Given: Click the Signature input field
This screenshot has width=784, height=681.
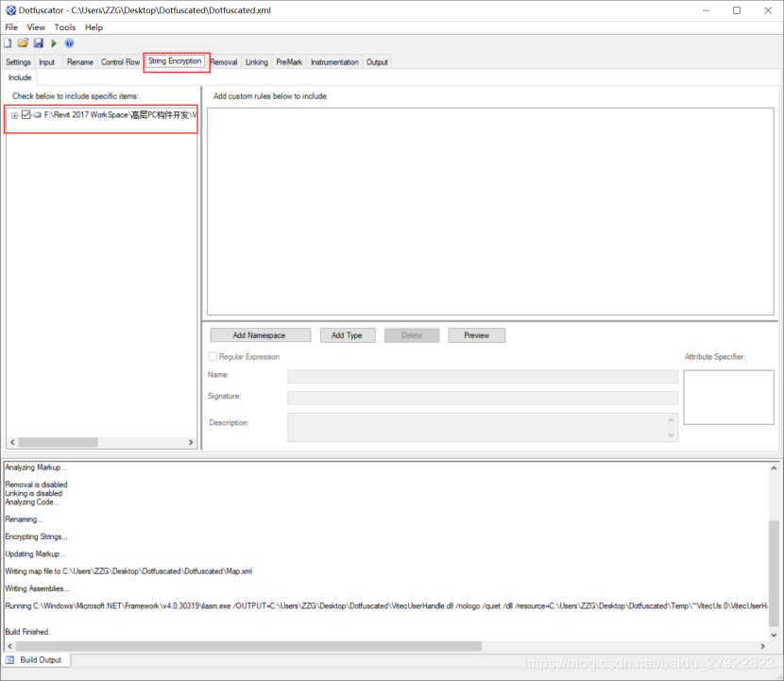Looking at the screenshot, I should click(x=483, y=398).
